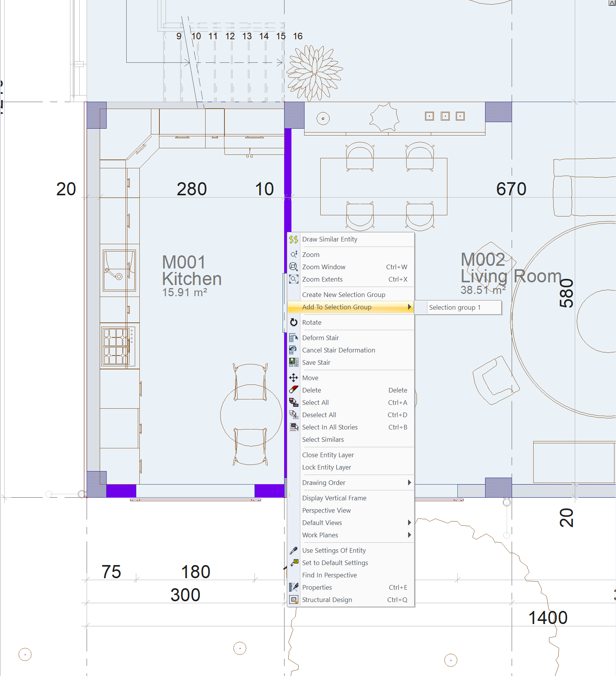This screenshot has width=616, height=676.
Task: Select the kitchen sink symbol
Action: 119,270
